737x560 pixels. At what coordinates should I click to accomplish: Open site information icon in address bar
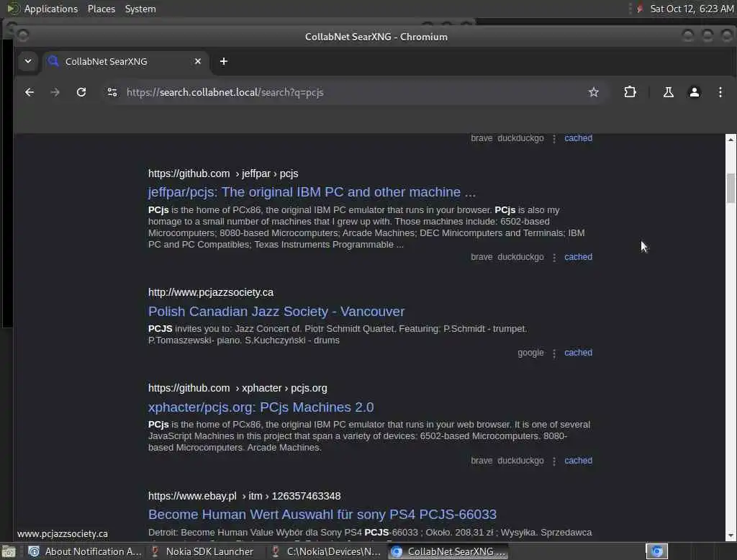[x=112, y=92]
